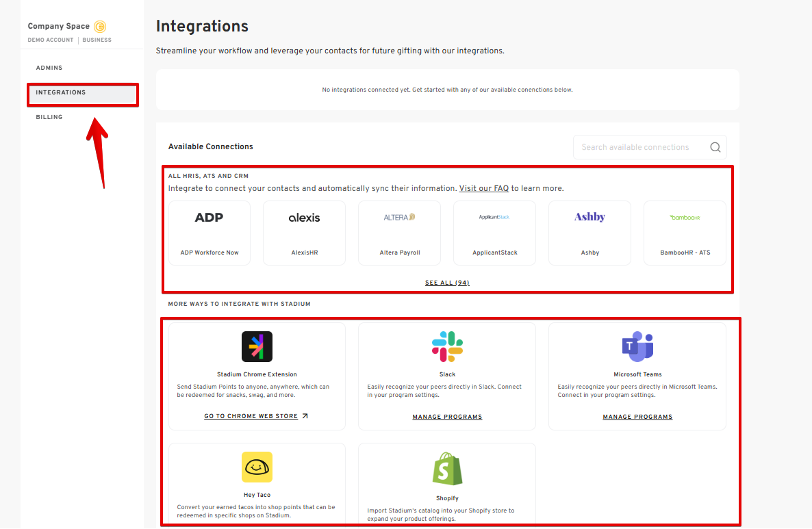Click the Slack logo icon

click(448, 347)
